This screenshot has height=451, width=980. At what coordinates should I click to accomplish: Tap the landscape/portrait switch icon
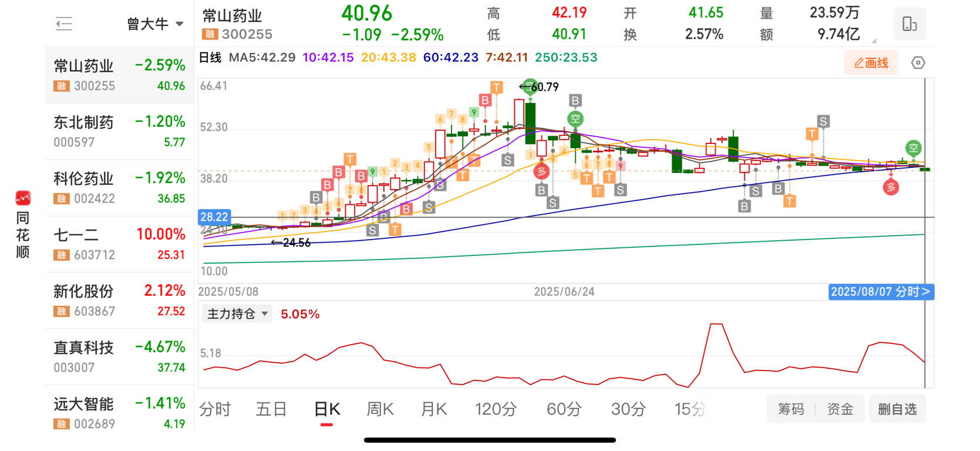coord(910,24)
